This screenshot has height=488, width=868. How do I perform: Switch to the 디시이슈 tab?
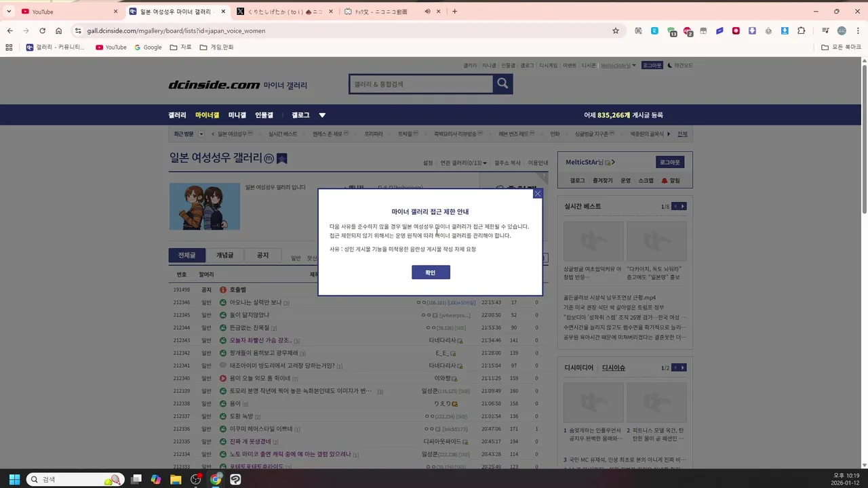(x=614, y=368)
